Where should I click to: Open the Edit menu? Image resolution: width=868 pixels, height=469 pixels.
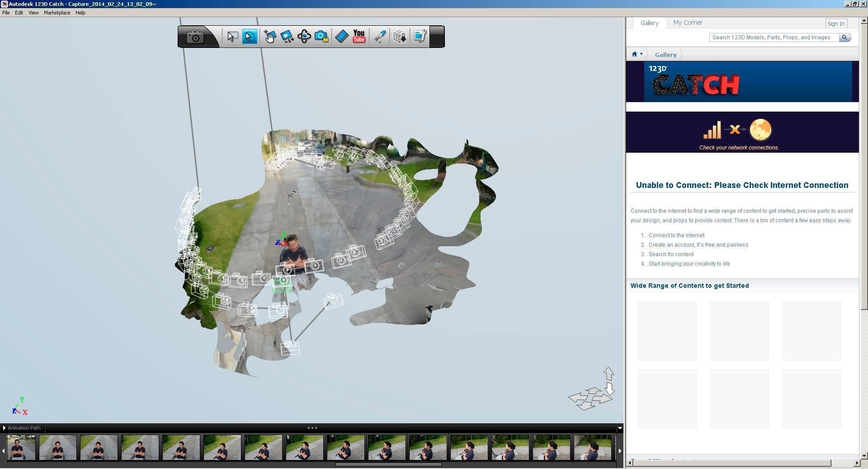point(19,13)
